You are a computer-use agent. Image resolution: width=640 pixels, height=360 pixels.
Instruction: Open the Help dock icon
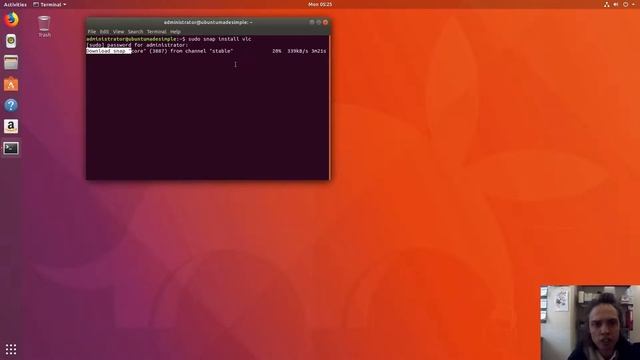(x=11, y=105)
